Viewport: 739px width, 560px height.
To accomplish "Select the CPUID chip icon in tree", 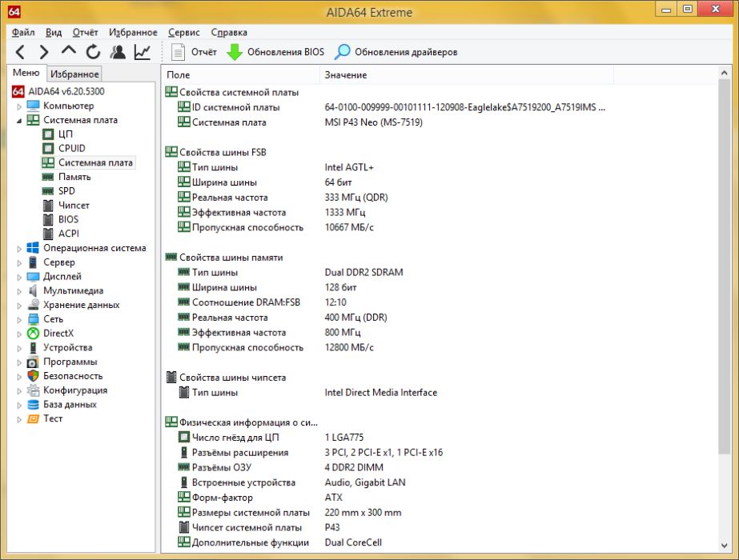I will click(x=48, y=148).
